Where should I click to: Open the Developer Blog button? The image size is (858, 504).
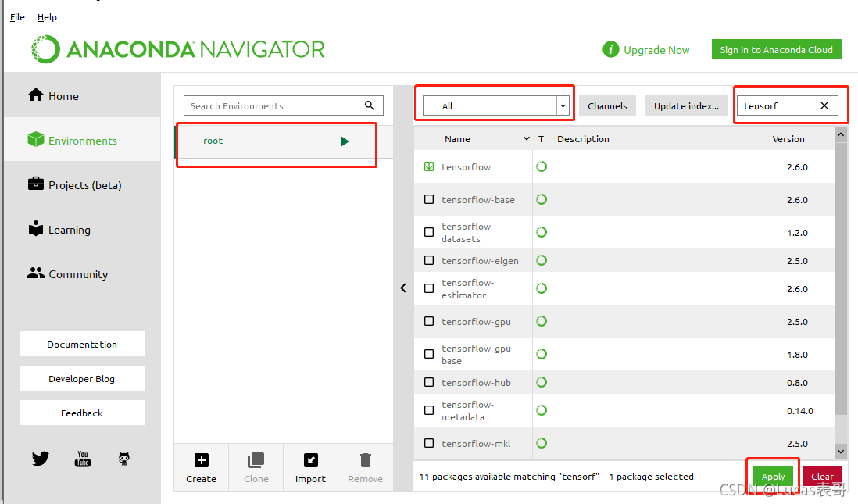tap(82, 378)
